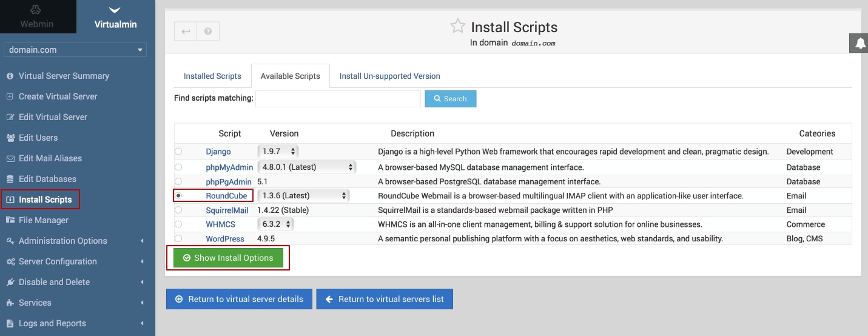The image size is (868, 336).
Task: Open the notifications bell icon
Action: coord(860,44)
